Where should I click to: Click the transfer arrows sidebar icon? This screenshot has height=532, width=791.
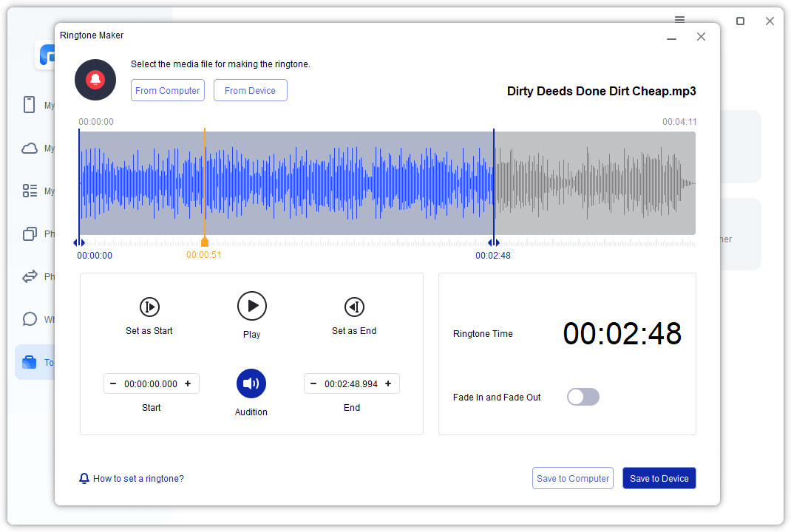click(30, 277)
